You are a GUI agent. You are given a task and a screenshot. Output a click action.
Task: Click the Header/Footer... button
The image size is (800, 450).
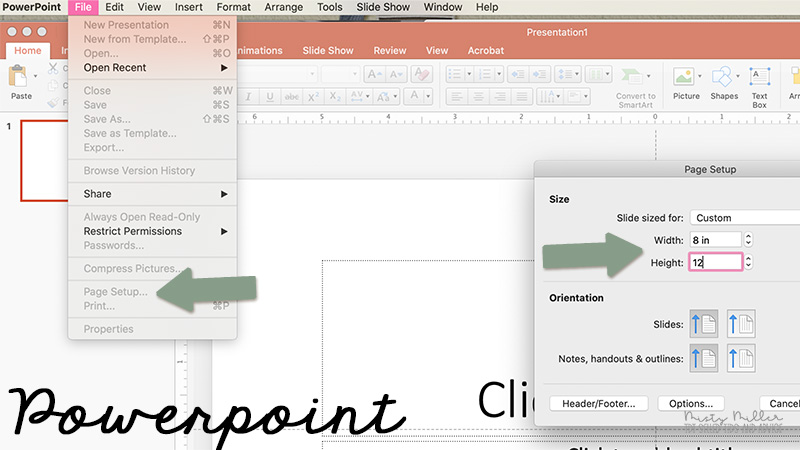[598, 404]
